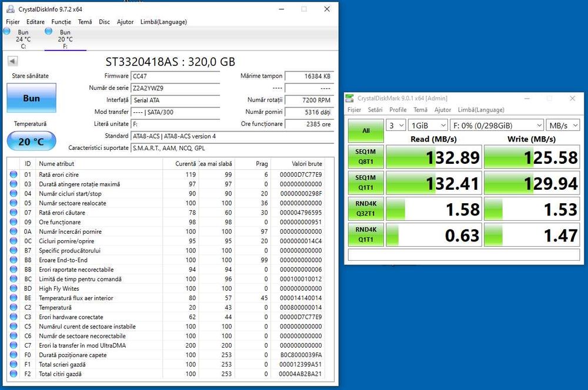The image size is (588, 390).
Task: Open Editare menu in CrystalDiskInfo
Action: (x=35, y=22)
